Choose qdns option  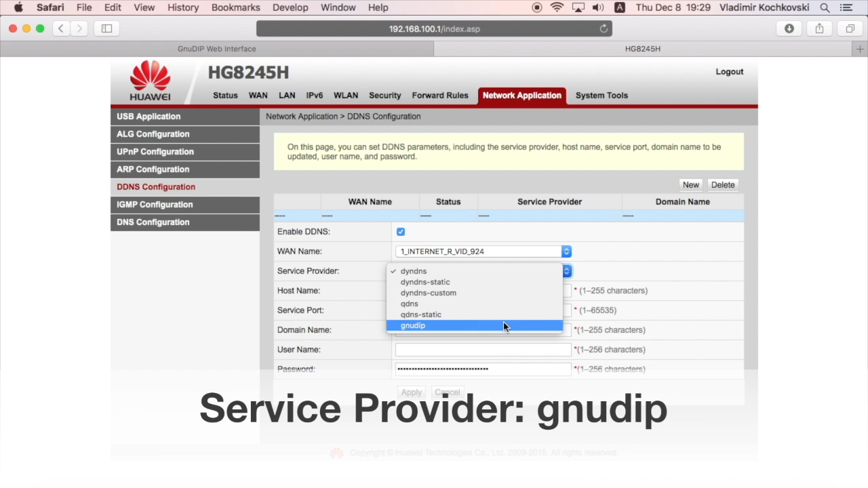(475, 304)
